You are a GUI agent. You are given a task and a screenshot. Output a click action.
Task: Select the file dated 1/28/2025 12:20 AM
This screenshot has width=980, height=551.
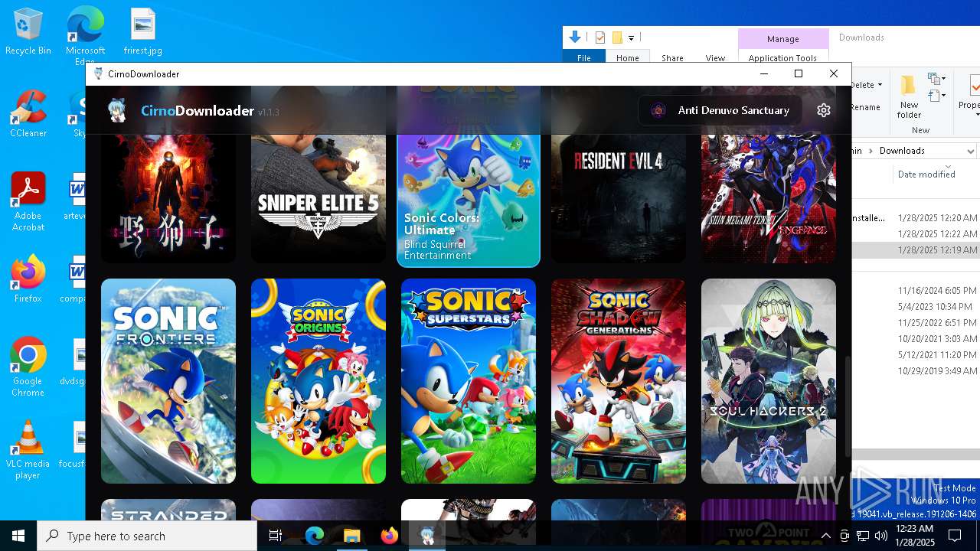[916, 218]
